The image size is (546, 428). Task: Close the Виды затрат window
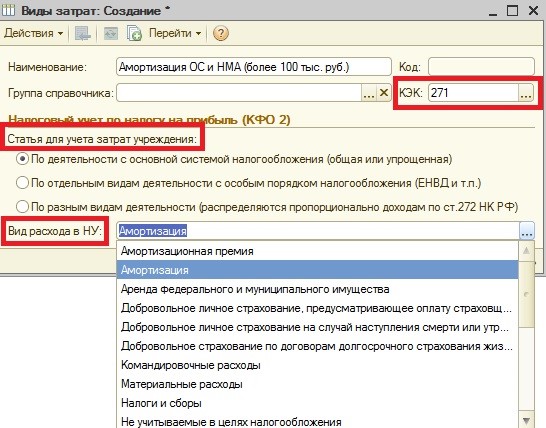[x=533, y=10]
